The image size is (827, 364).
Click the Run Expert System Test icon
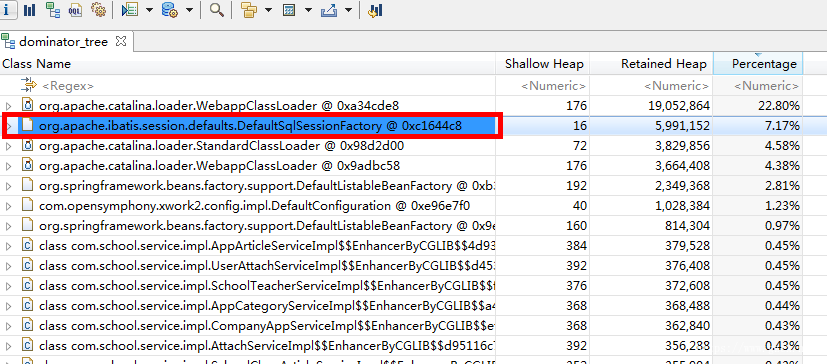[x=130, y=9]
